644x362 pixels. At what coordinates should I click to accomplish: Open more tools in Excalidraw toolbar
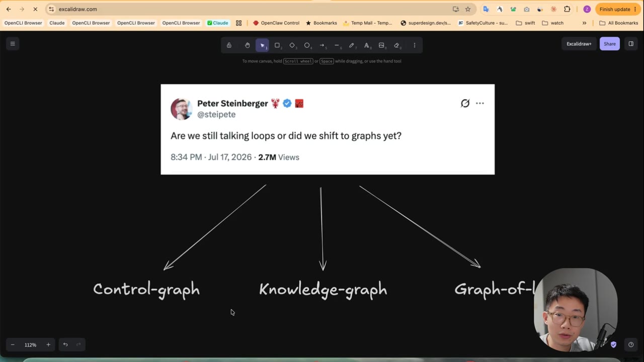click(415, 45)
